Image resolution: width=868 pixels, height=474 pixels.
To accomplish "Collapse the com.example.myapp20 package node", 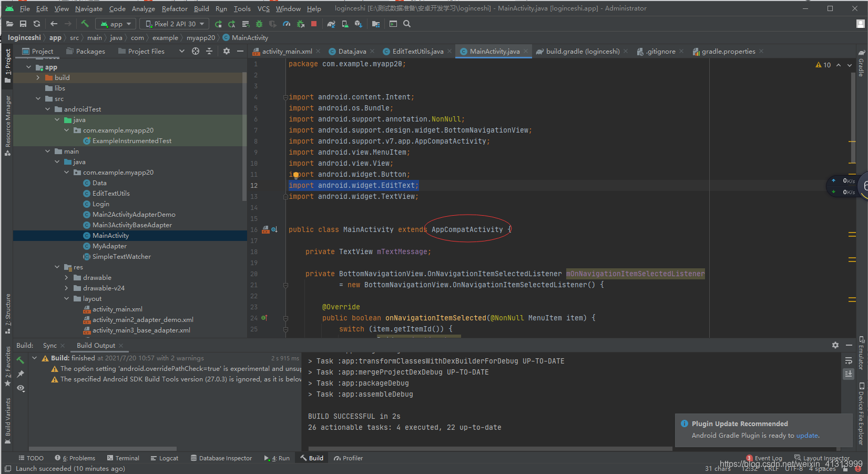I will 65,172.
